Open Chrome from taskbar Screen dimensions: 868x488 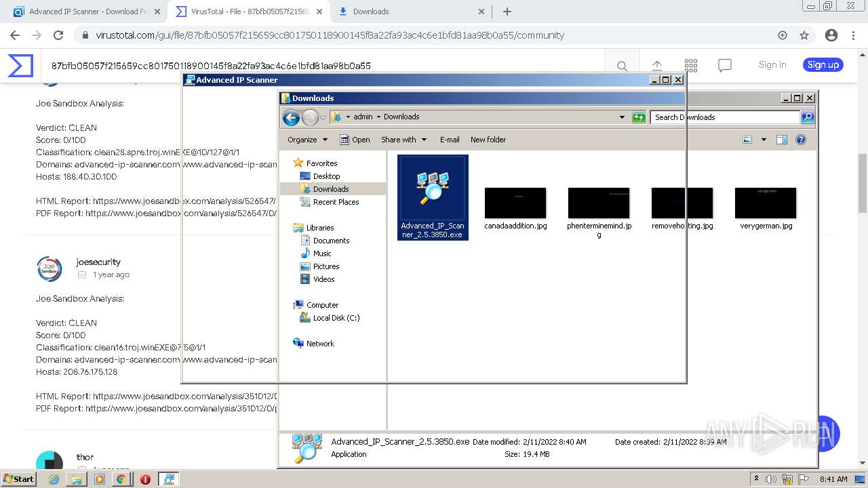121,479
